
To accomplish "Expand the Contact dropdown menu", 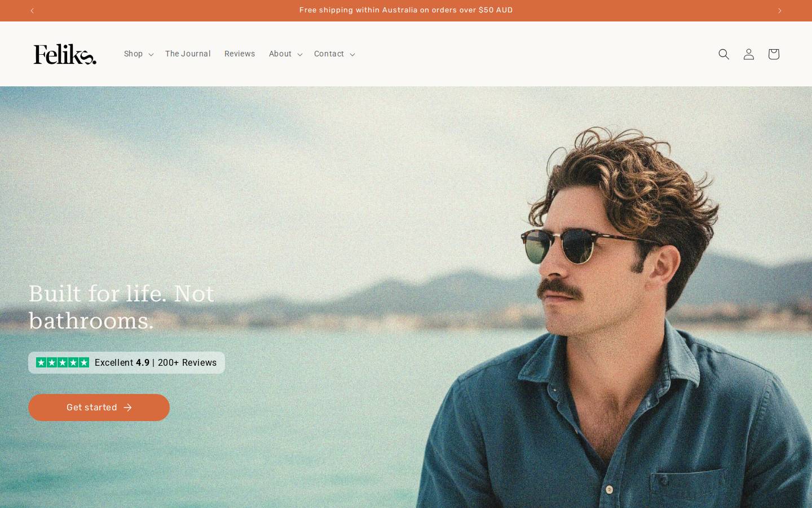I will (x=334, y=54).
